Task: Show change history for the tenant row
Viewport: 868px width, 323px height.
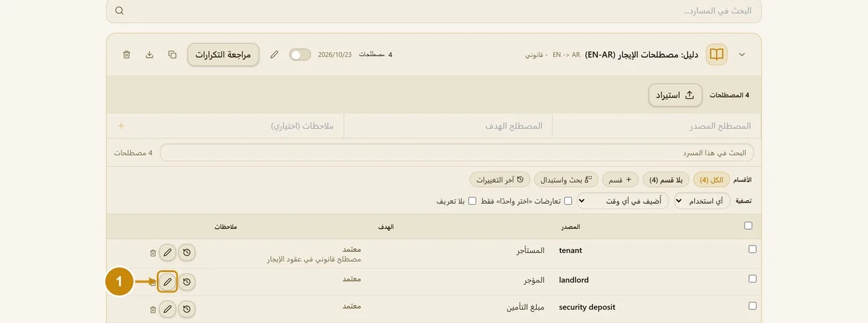Action: click(187, 252)
